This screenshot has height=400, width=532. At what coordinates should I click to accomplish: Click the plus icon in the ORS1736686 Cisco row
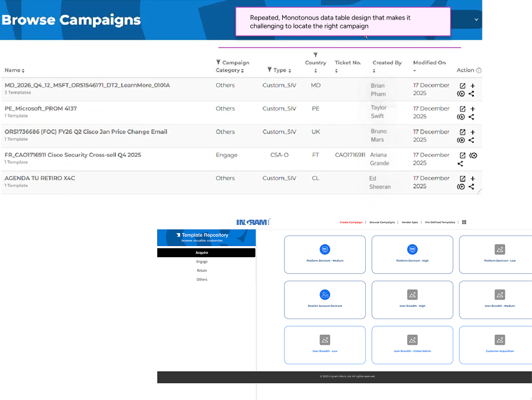(x=473, y=132)
